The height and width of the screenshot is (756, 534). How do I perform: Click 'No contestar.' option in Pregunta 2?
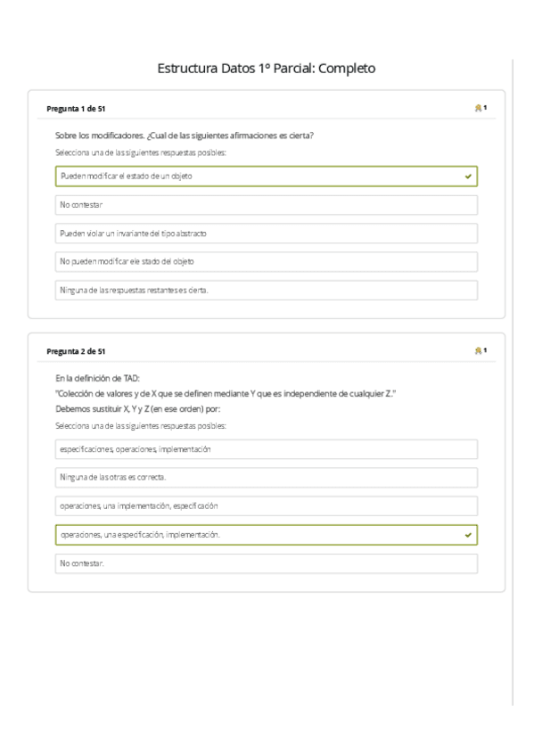[265, 563]
